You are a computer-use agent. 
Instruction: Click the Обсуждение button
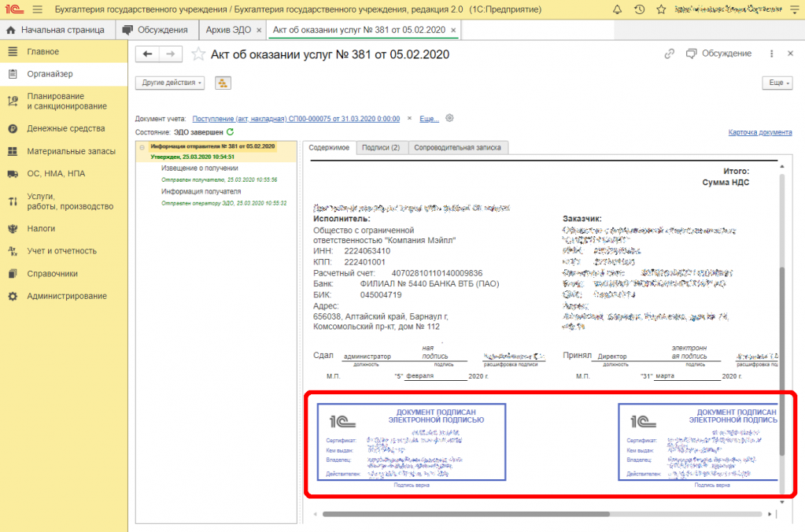click(x=718, y=54)
